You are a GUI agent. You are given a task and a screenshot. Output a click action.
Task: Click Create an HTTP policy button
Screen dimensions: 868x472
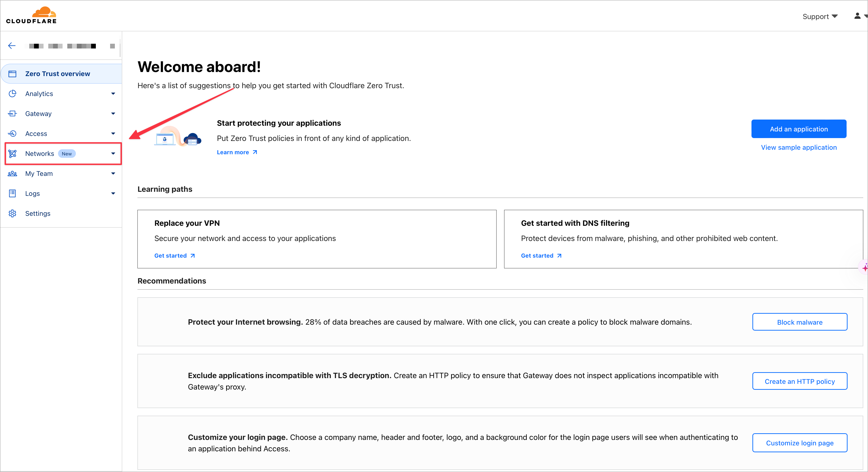tap(800, 381)
